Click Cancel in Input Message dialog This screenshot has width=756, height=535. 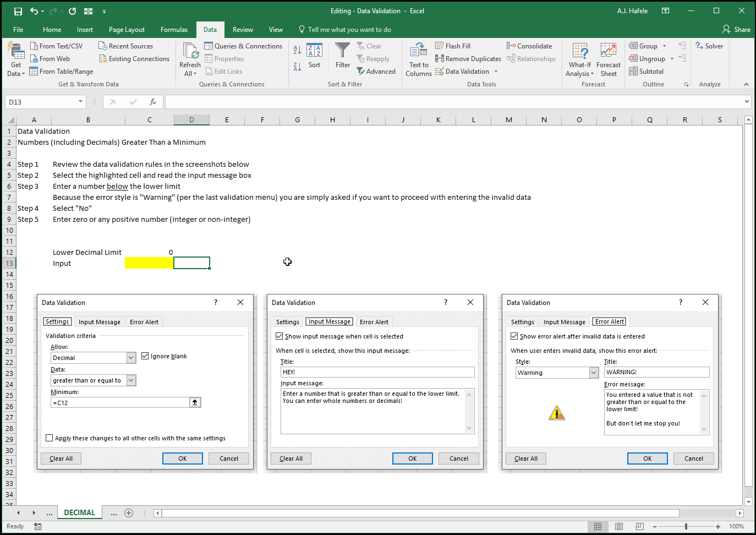tap(459, 458)
